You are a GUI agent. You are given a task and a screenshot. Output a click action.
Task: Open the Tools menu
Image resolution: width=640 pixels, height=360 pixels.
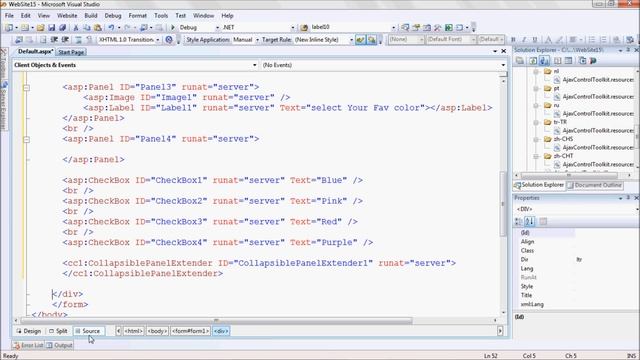pyautogui.click(x=161, y=16)
